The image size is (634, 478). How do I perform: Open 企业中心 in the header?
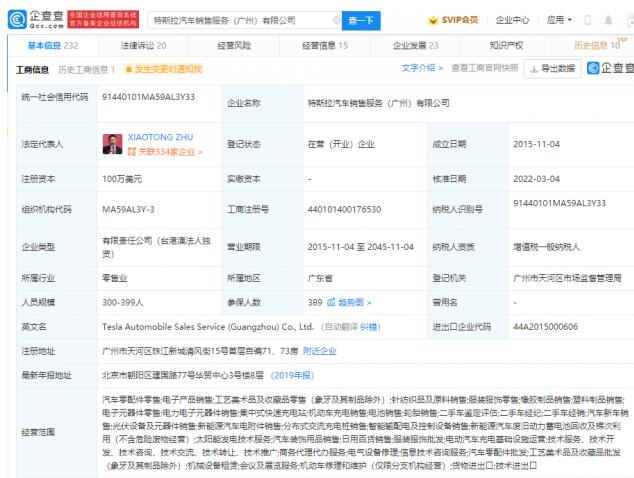(x=512, y=20)
